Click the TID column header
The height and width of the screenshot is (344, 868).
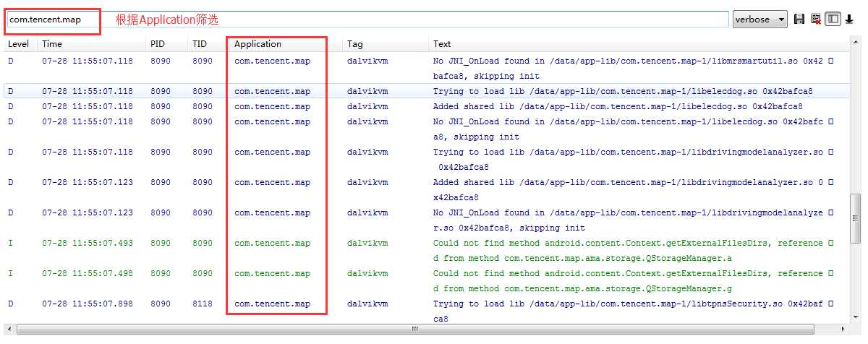point(200,44)
